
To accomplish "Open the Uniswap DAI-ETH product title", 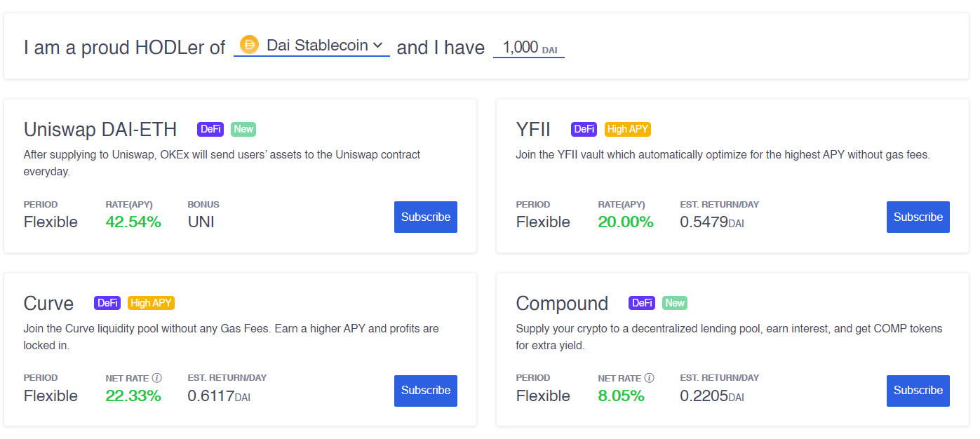I will click(x=100, y=129).
